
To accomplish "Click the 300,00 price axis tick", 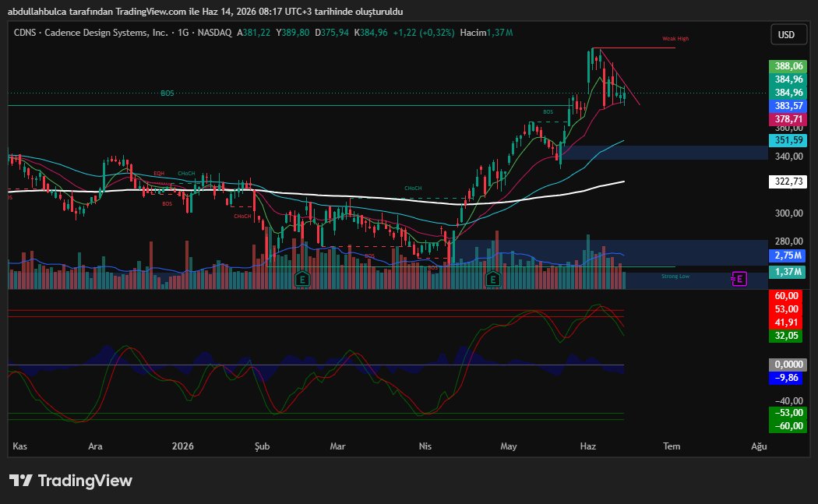I will pos(788,213).
